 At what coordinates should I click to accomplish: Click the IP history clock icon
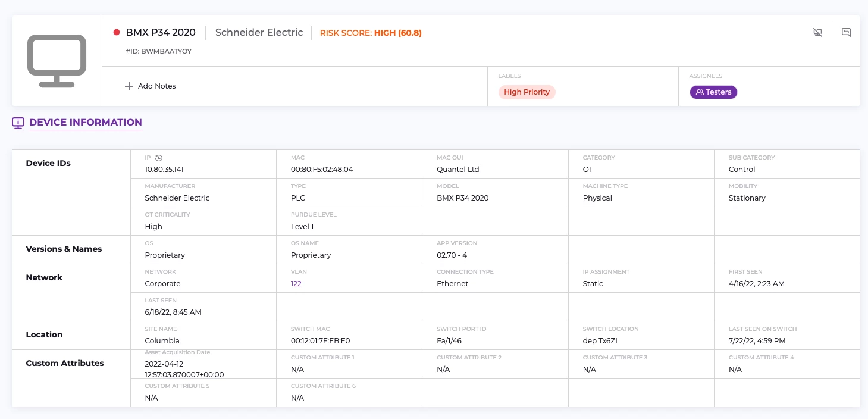coord(159,158)
